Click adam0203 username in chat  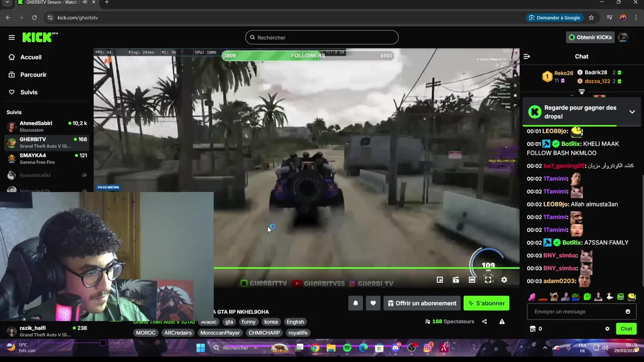coord(559,281)
